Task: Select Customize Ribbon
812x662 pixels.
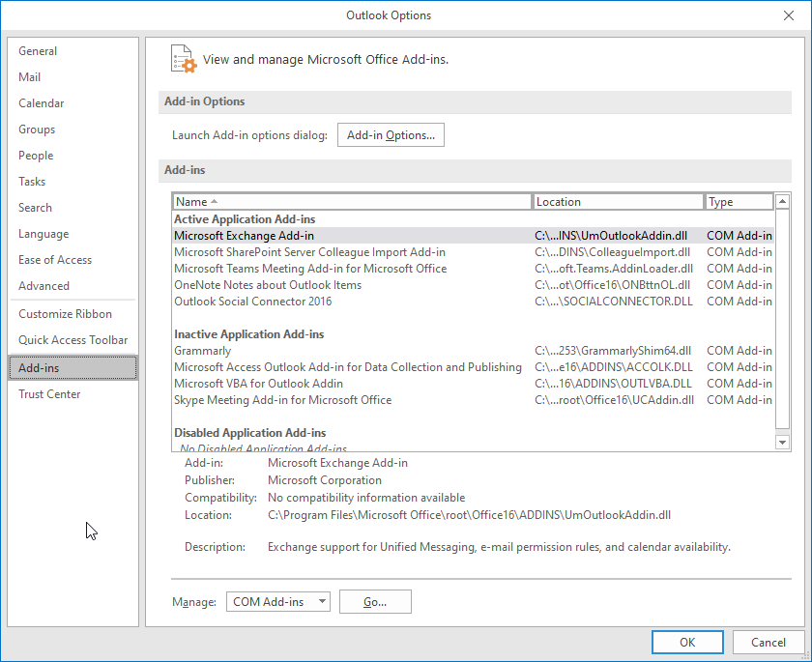Action: click(73, 314)
